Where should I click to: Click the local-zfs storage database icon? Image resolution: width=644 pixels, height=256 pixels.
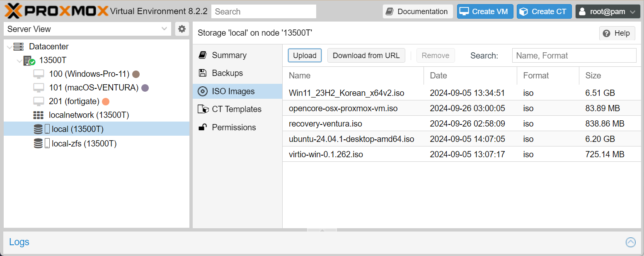pos(38,144)
